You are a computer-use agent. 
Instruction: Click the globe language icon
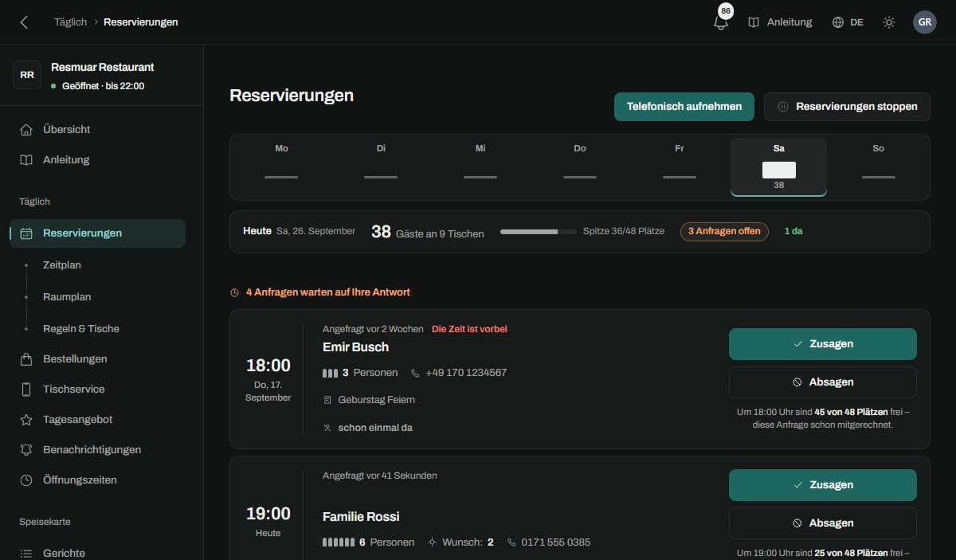(837, 22)
